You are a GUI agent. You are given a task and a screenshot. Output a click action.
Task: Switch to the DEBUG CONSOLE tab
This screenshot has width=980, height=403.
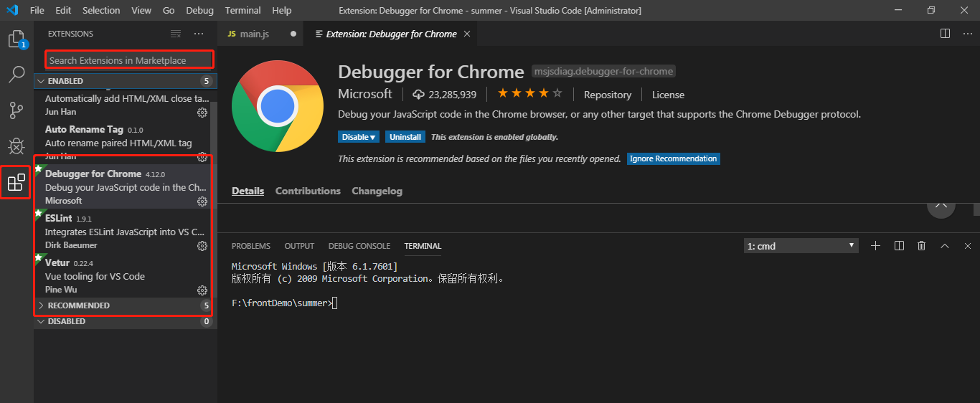[359, 246]
